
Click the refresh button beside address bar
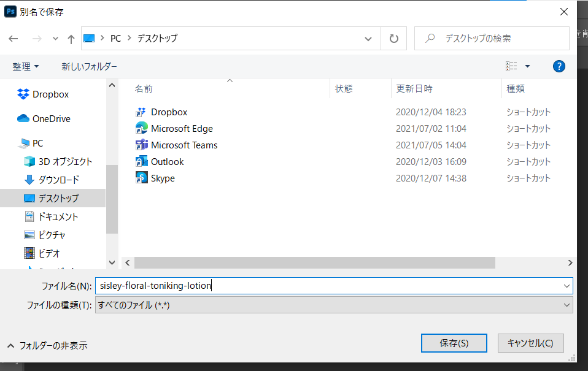393,39
